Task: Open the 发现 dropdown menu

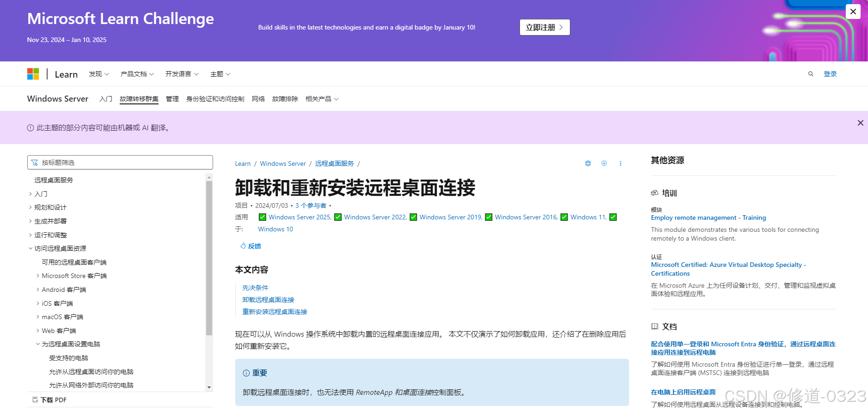Action: coord(99,74)
